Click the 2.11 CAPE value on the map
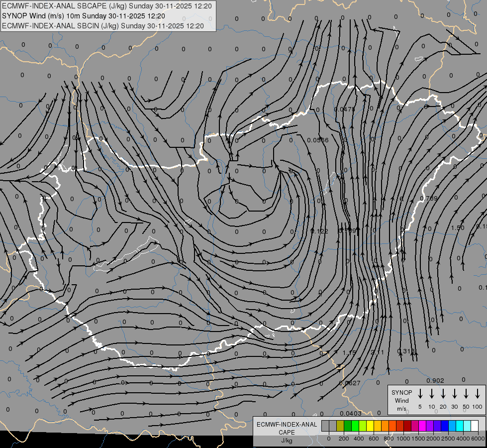Screen dimensions: 487x448 (378, 352)
